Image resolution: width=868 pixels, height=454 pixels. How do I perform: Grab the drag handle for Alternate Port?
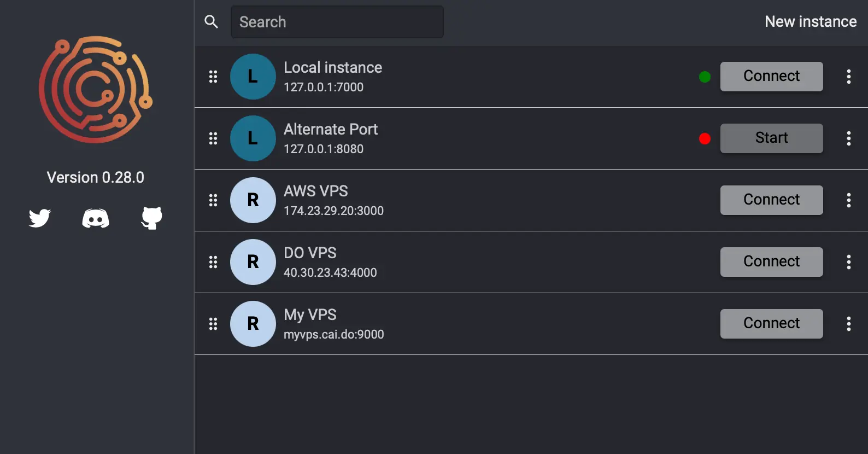pos(213,138)
